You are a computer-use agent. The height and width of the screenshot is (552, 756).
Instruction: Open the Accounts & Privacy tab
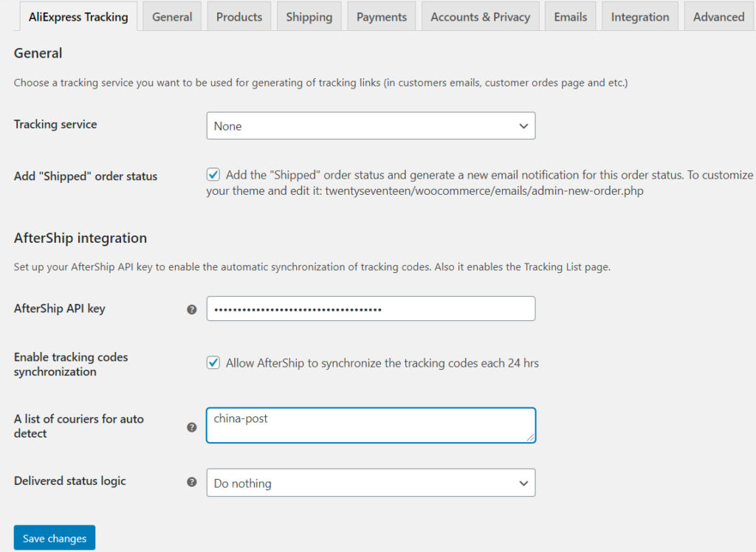tap(480, 15)
